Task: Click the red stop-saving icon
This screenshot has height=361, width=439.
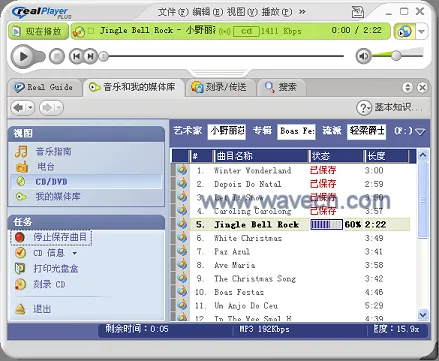Action: tap(20, 237)
